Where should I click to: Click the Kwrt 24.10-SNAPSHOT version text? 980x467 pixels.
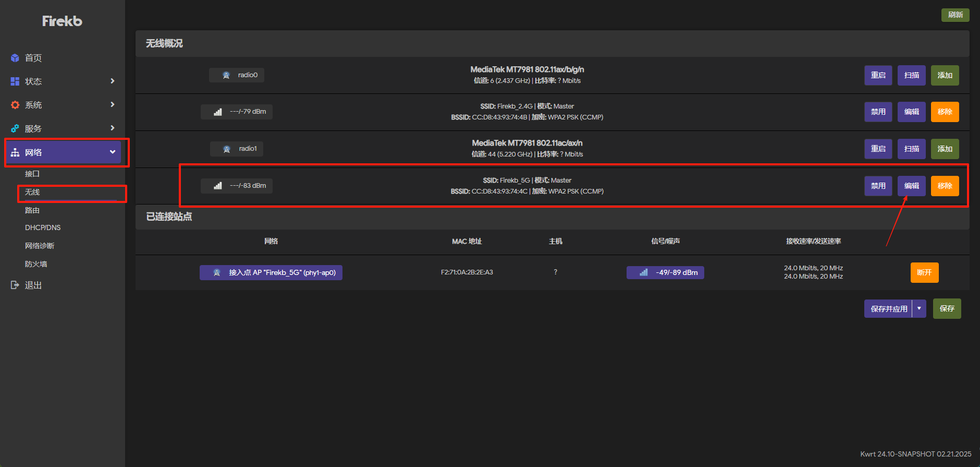click(x=916, y=454)
